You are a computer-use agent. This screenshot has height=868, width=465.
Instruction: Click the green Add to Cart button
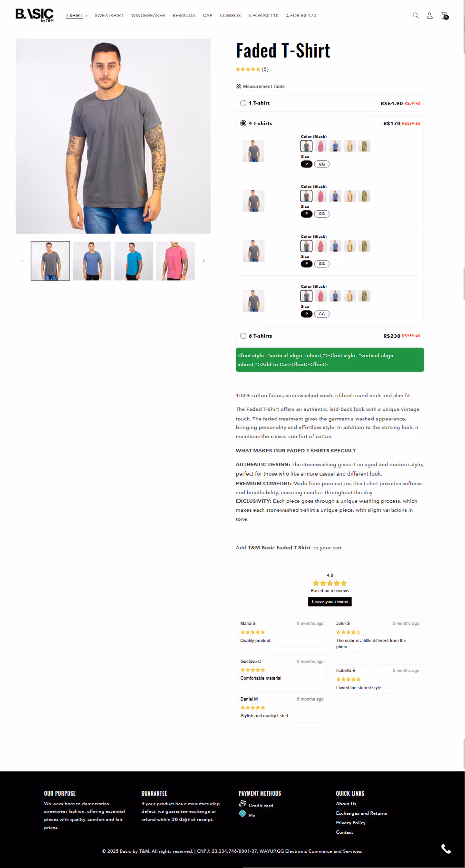tap(329, 360)
